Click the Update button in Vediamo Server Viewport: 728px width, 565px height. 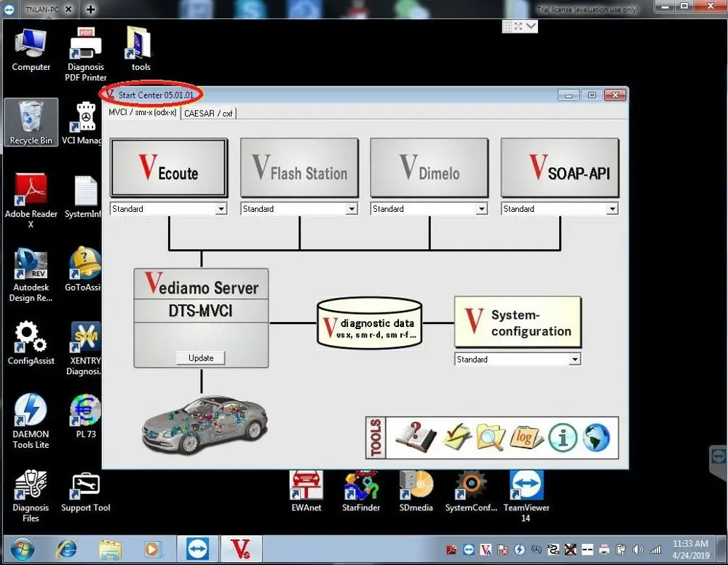click(x=201, y=358)
